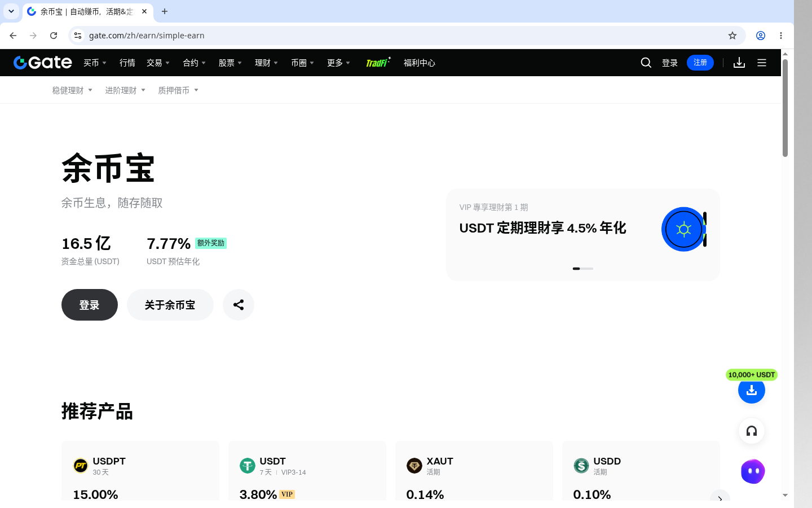The width and height of the screenshot is (812, 508).
Task: Open the XAUT 活期 product card
Action: click(474, 471)
